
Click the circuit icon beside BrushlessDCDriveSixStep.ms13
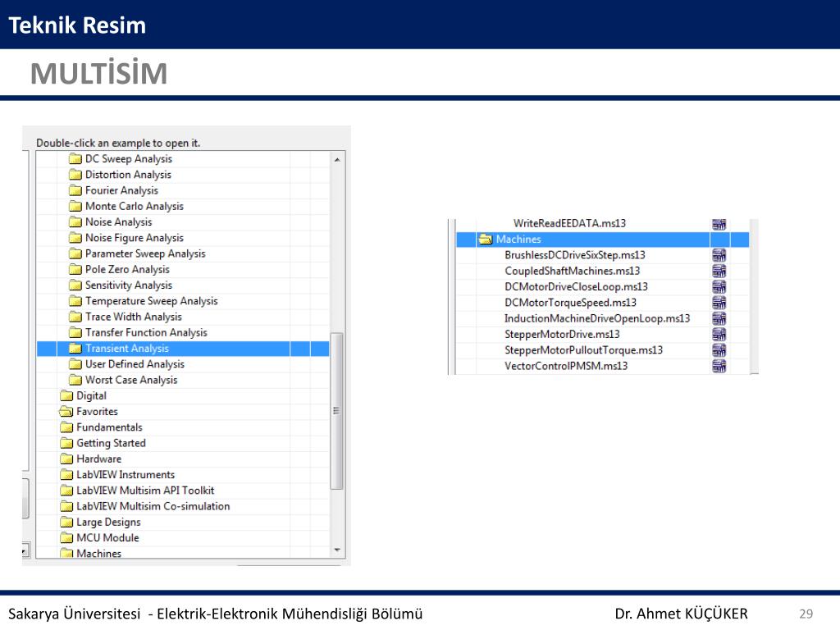(719, 255)
